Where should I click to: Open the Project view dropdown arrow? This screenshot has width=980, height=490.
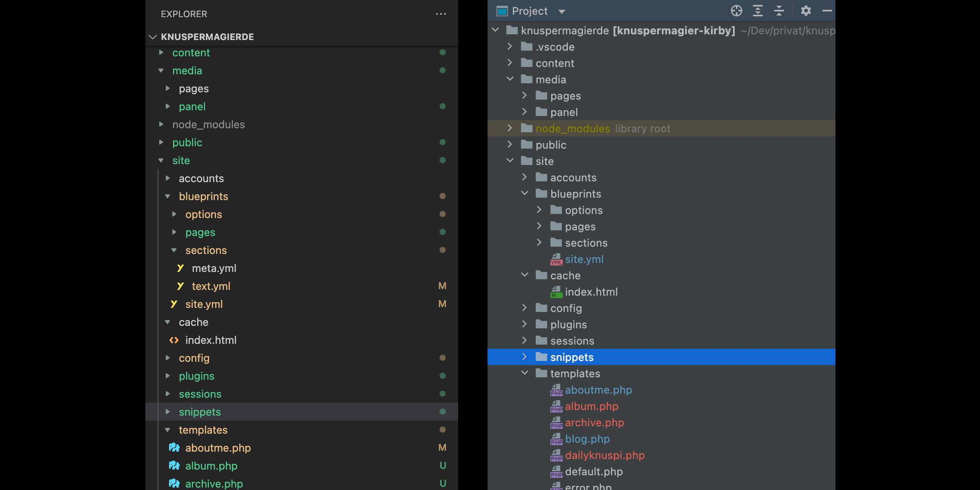[x=562, y=11]
